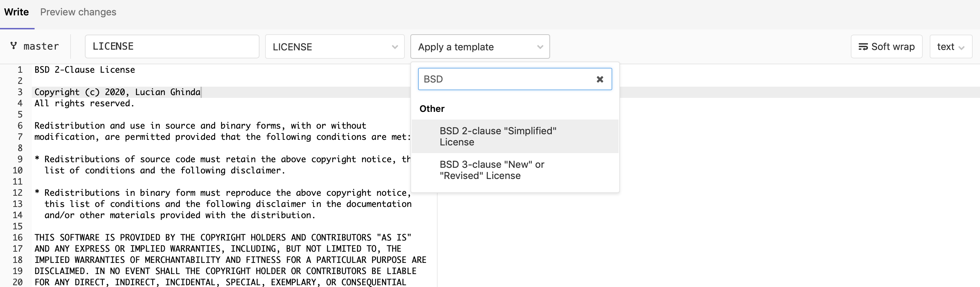The height and width of the screenshot is (287, 980).
Task: Click line 17 'AND ANY EXPRESS OR IMPLIED' text
Action: pyautogui.click(x=218, y=249)
